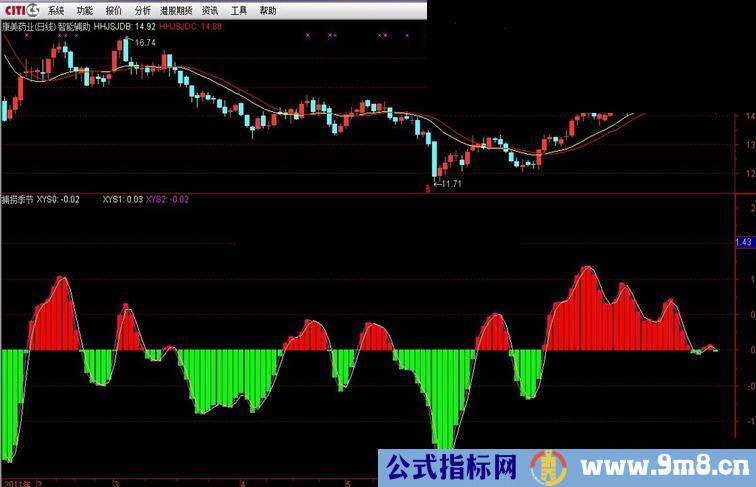Open the 报价 menu
The height and width of the screenshot is (487, 756).
pos(114,11)
